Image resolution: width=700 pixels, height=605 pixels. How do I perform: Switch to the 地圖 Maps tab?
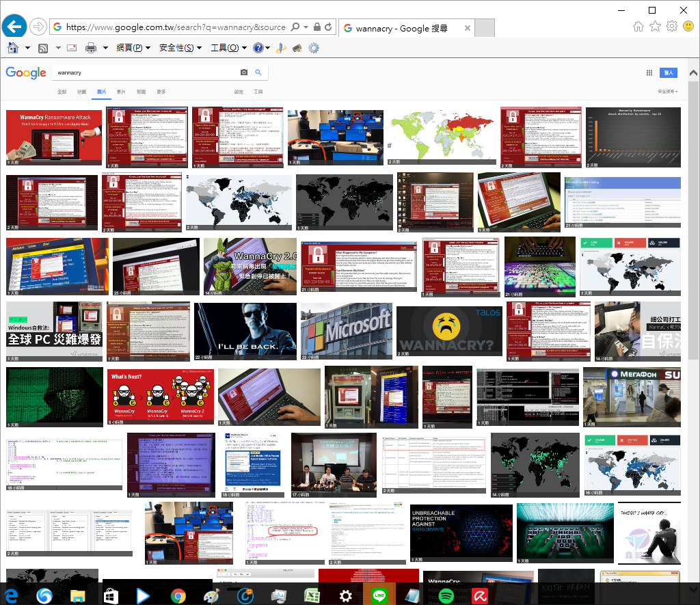pos(82,92)
